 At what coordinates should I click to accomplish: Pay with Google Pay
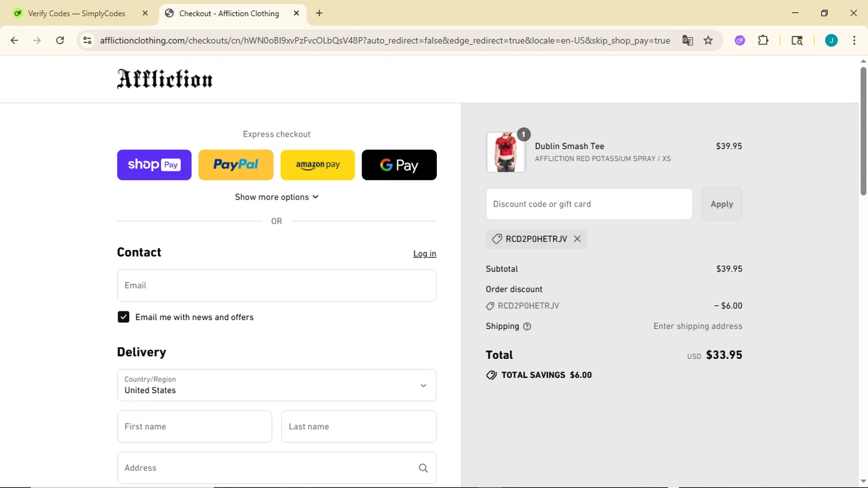(399, 165)
